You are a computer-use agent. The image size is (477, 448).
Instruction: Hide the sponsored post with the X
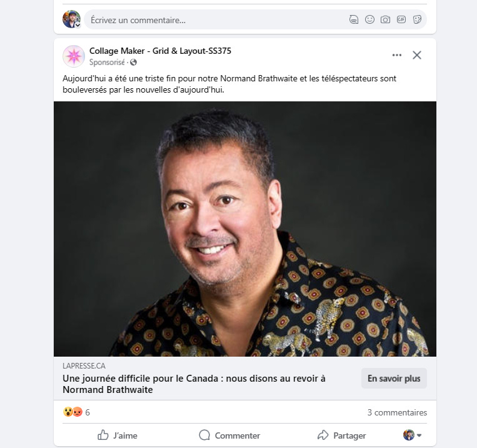click(417, 55)
